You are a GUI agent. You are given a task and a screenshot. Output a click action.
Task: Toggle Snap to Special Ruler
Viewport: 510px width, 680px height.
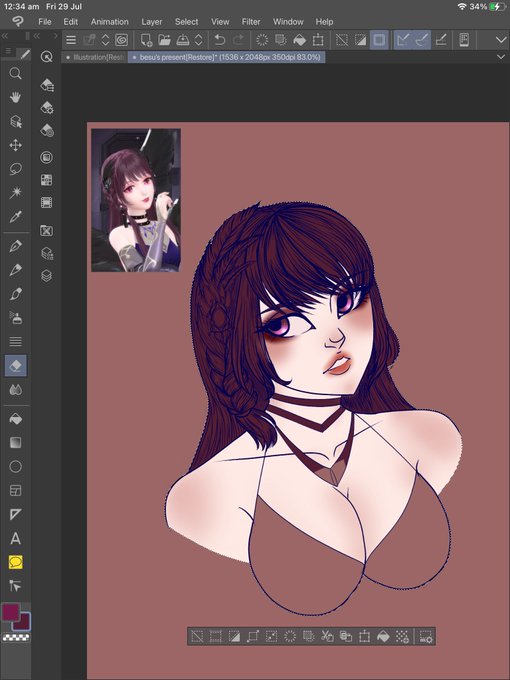point(422,40)
